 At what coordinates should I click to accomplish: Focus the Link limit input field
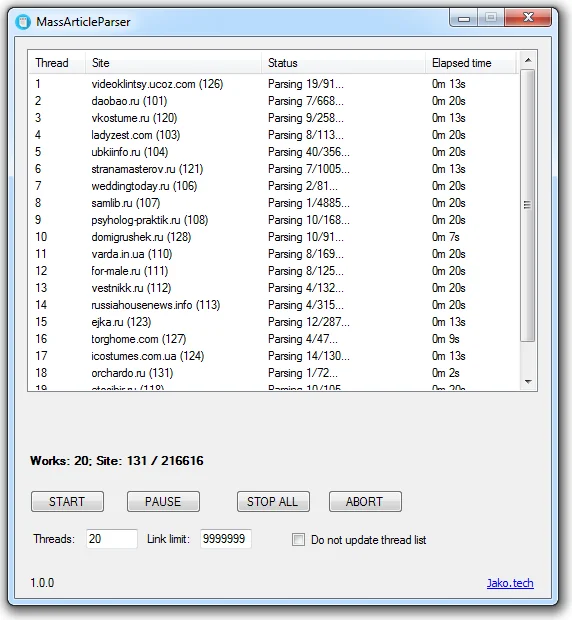click(x=226, y=539)
